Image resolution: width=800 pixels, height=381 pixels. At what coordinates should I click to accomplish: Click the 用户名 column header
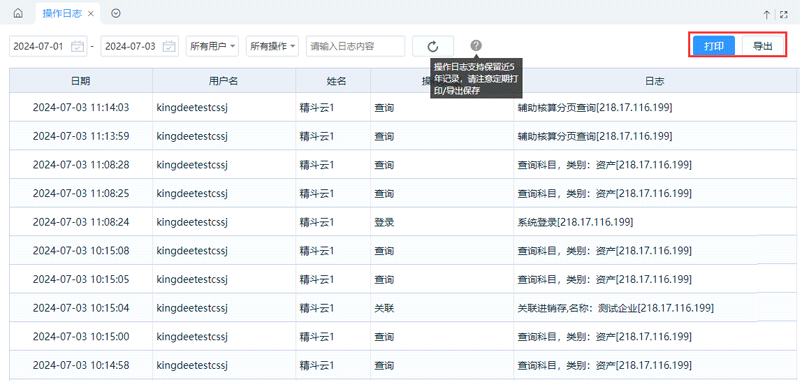pyautogui.click(x=224, y=81)
